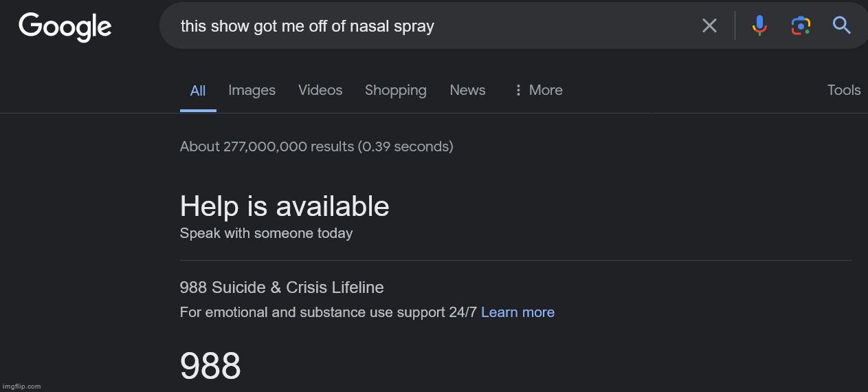The image size is (868, 392).
Task: Click the Google logo
Action: click(65, 27)
